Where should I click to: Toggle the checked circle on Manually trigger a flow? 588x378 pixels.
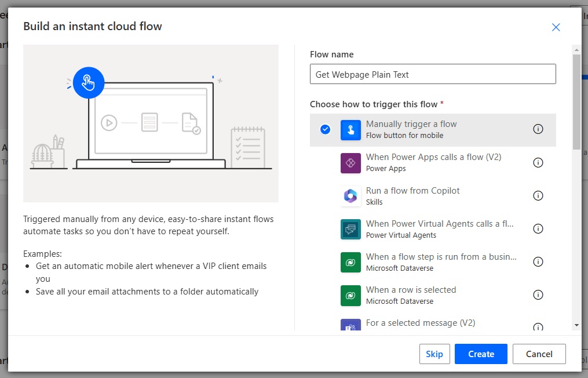point(325,129)
